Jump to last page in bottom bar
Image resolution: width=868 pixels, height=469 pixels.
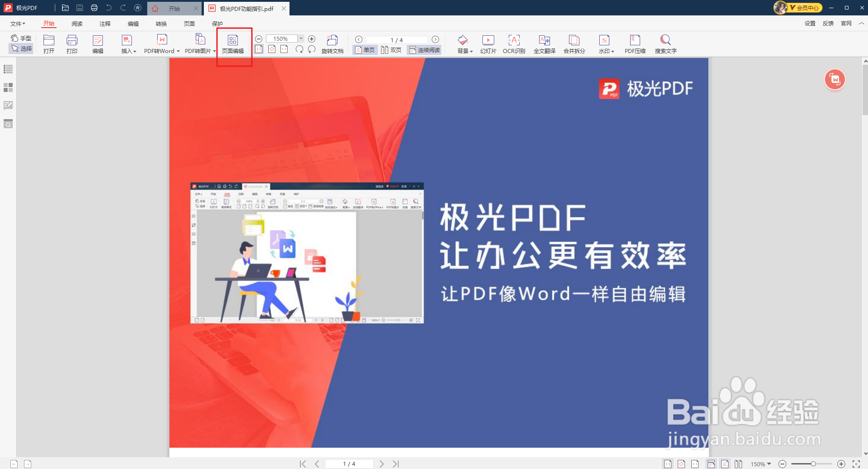click(396, 464)
